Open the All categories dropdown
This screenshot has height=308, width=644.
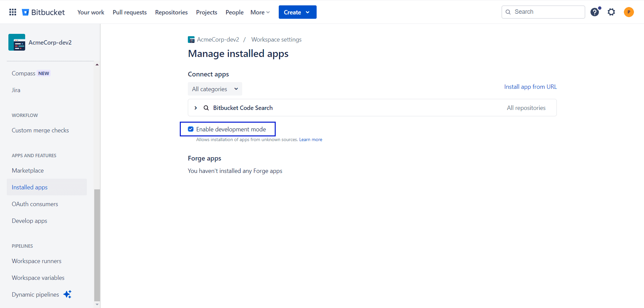215,89
